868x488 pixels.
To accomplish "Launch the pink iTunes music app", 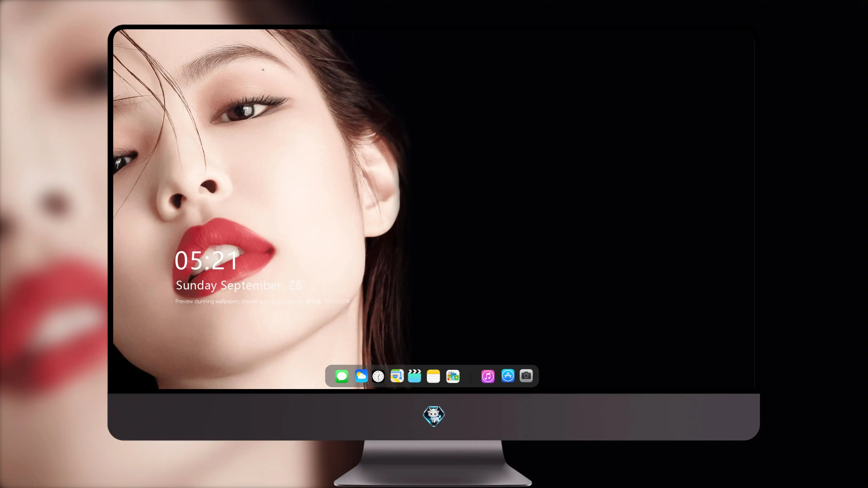I will click(x=488, y=376).
